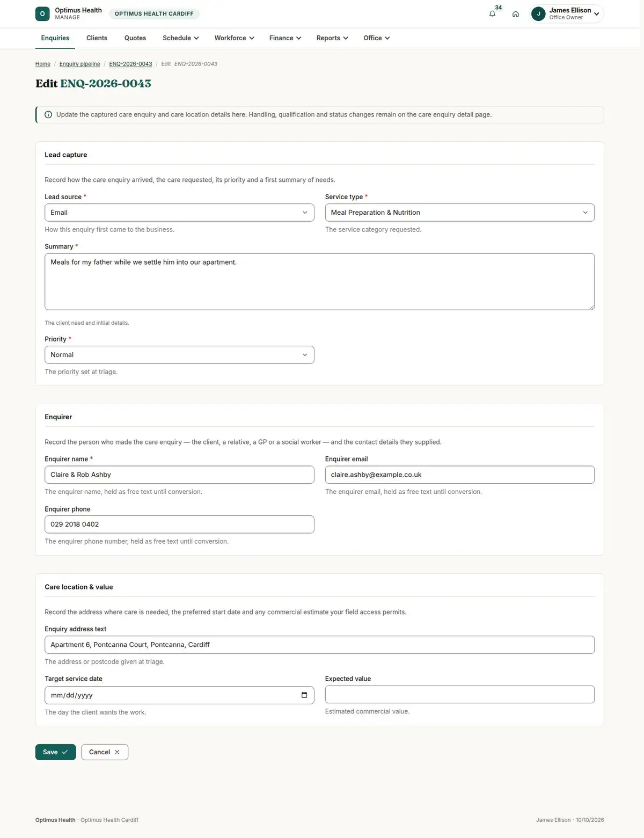Click into the Summary text area

[320, 282]
